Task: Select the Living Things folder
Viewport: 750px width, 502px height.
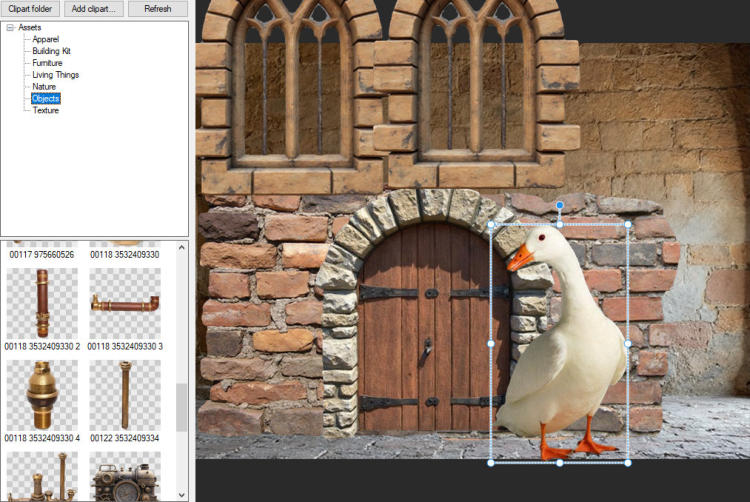Action: tap(55, 75)
